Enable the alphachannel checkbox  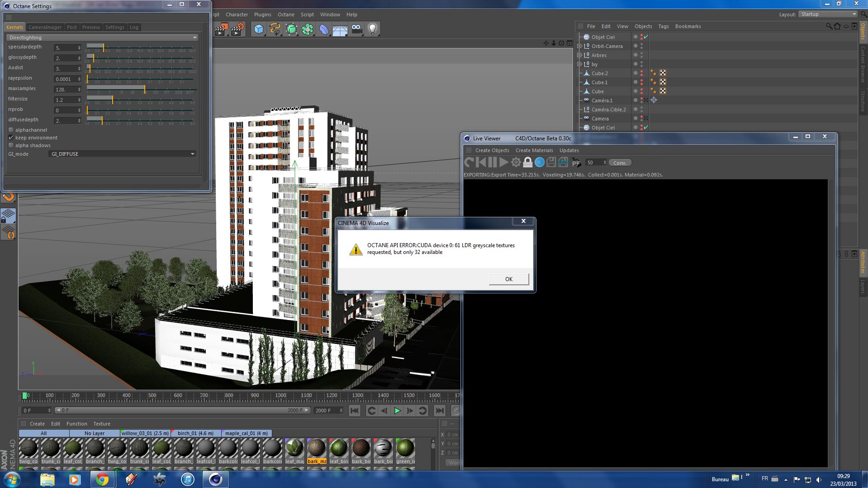point(11,130)
